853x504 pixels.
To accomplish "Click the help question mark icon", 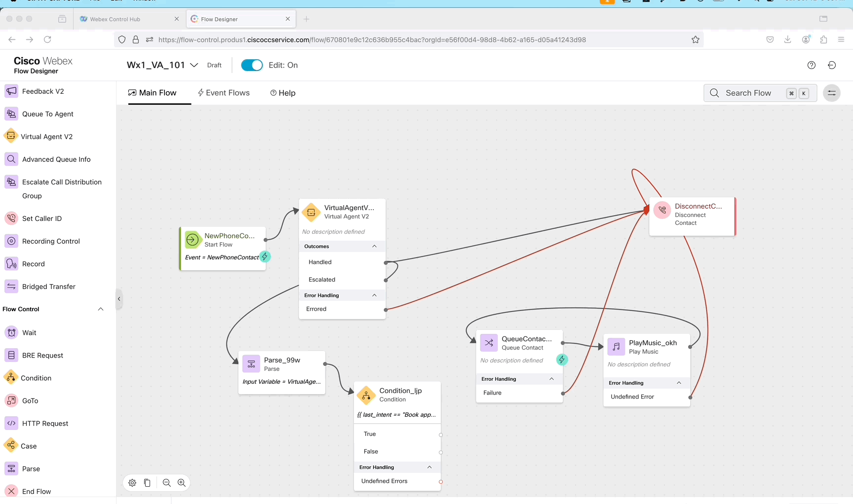I will (811, 65).
